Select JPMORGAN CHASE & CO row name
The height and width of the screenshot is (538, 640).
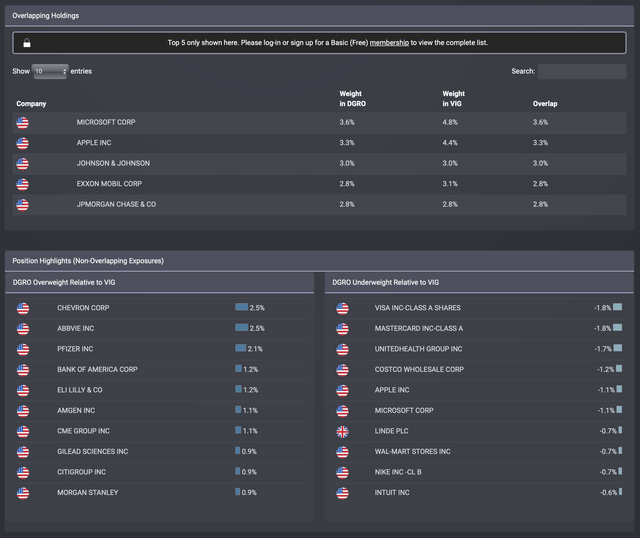point(116,204)
